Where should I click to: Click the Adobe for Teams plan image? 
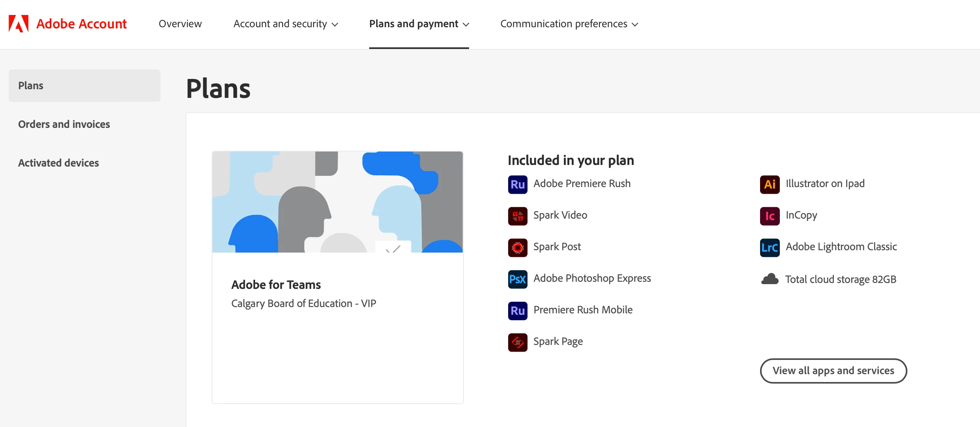pos(337,202)
